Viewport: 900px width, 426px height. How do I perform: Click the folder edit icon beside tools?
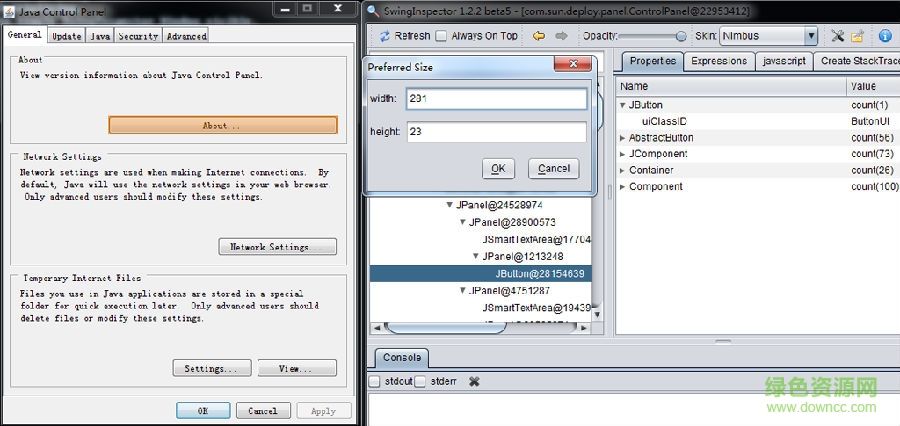click(858, 36)
